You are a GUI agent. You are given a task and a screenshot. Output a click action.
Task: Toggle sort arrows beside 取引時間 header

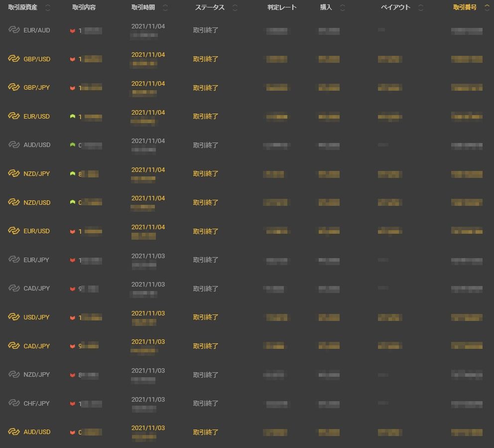pyautogui.click(x=165, y=7)
